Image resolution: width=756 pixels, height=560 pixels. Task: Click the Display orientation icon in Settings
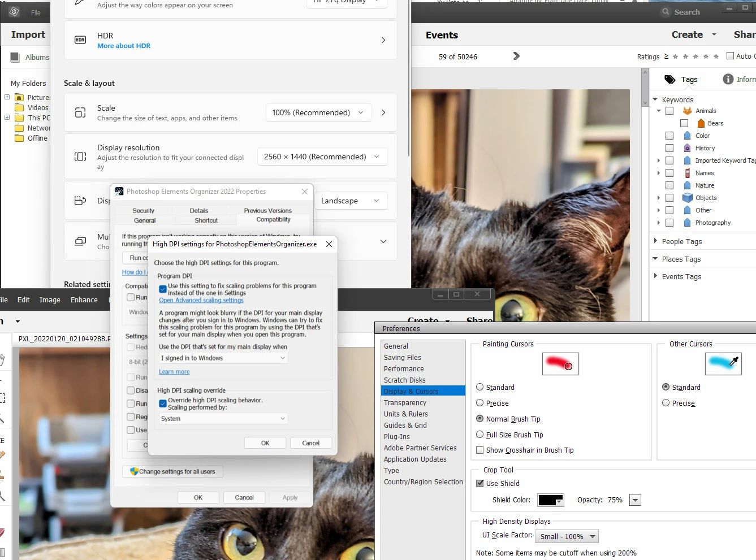click(x=80, y=201)
